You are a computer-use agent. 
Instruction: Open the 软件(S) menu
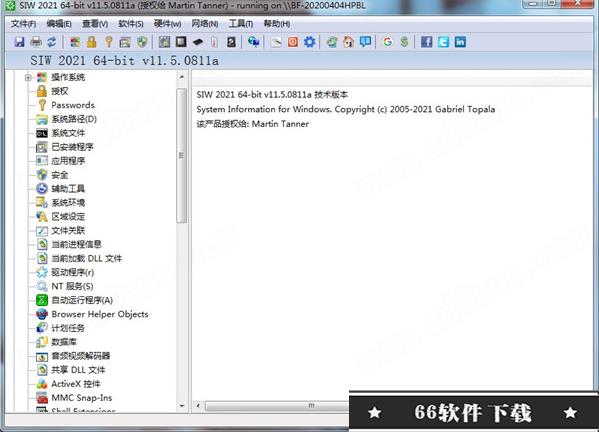[x=131, y=24]
